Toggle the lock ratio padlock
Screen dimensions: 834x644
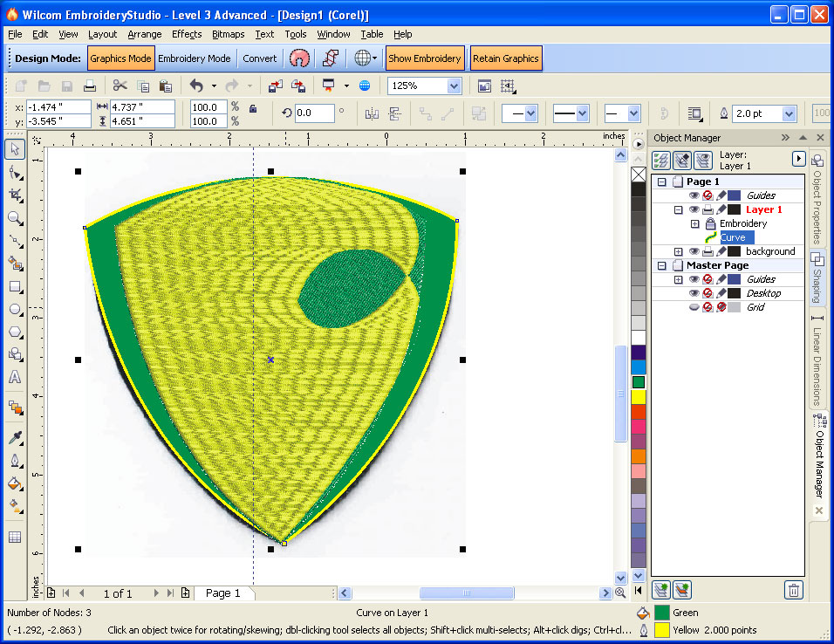tap(253, 108)
